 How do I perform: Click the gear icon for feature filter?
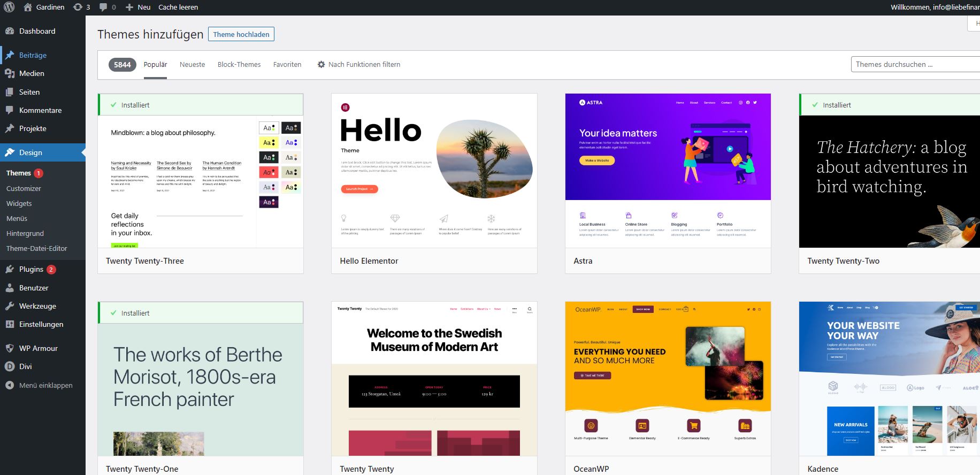click(x=321, y=64)
